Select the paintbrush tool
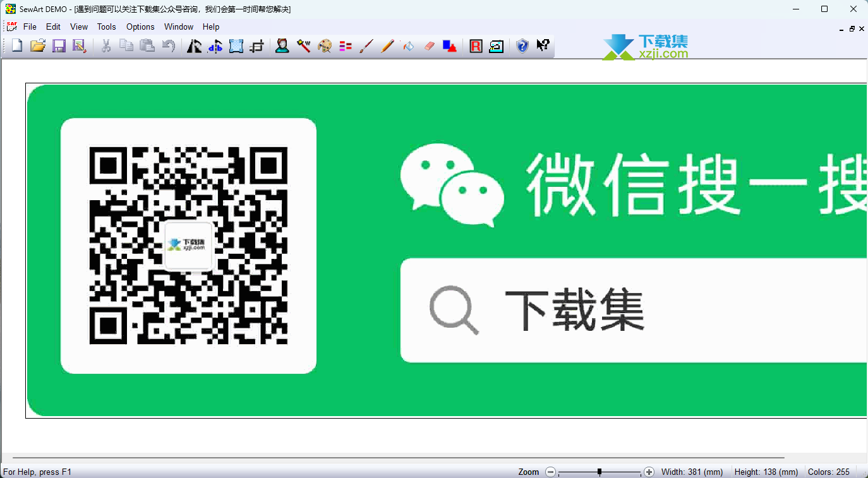 (x=366, y=45)
